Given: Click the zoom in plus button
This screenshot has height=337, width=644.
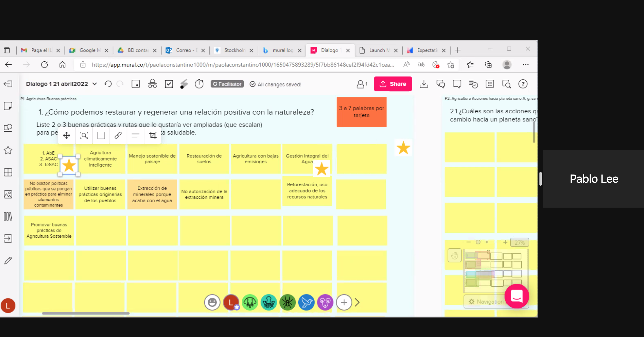Looking at the screenshot, I should [505, 242].
